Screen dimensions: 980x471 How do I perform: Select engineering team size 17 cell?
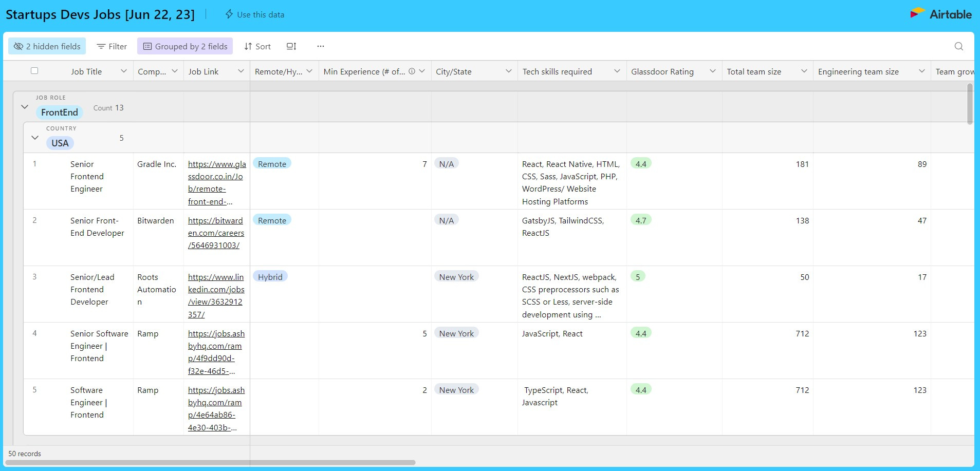[x=872, y=294]
